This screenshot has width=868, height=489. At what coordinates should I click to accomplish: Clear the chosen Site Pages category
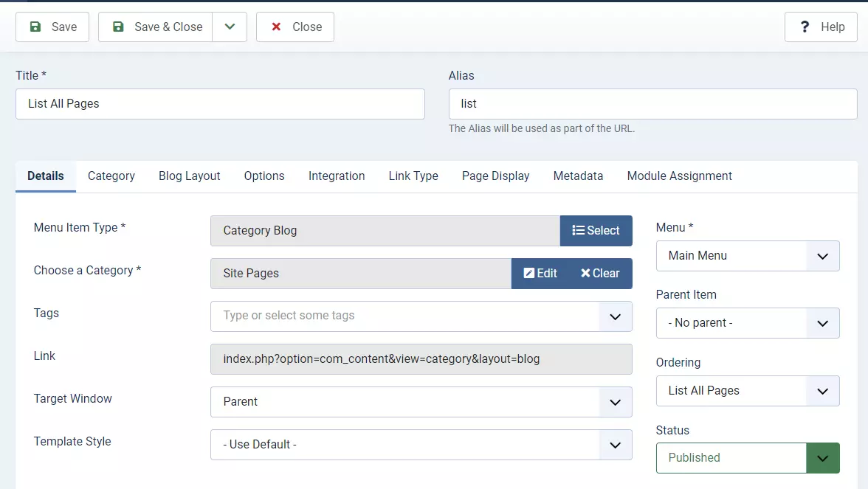point(601,273)
